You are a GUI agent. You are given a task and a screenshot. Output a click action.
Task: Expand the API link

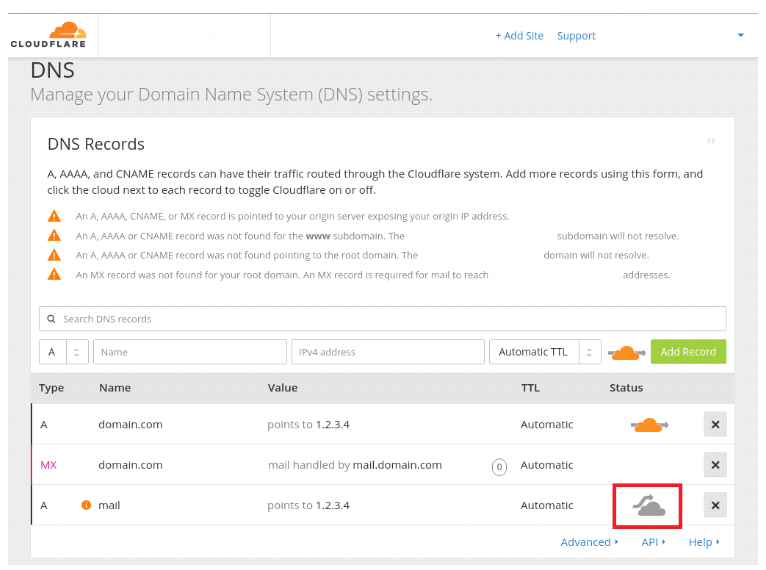tap(653, 542)
